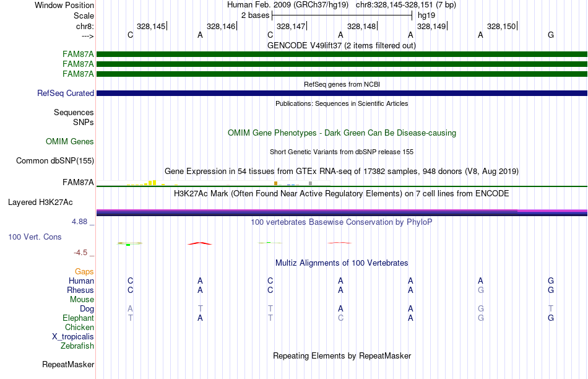Image resolution: width=588 pixels, height=379 pixels.
Task: Open the GTEx Gene Expression in 54 tissues title
Action: click(x=342, y=171)
